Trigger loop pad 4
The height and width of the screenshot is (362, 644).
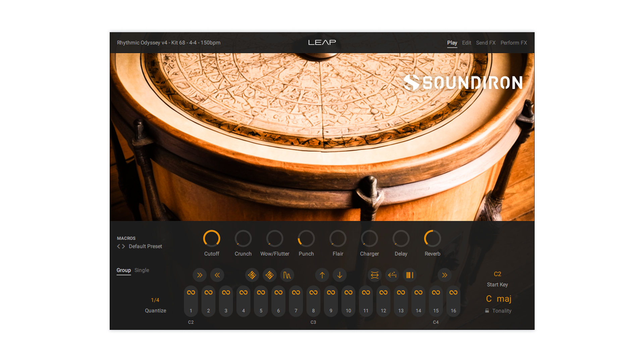pyautogui.click(x=244, y=301)
